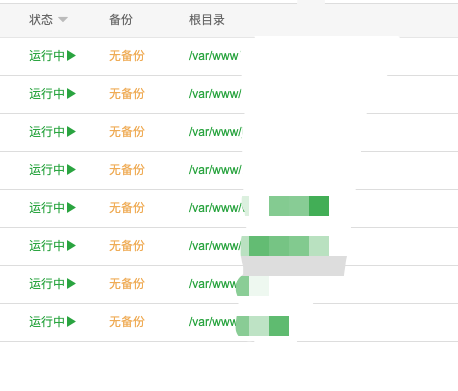The width and height of the screenshot is (458, 391).
Task: Toggle 运行中 status text in the first row
Action: pos(47,56)
